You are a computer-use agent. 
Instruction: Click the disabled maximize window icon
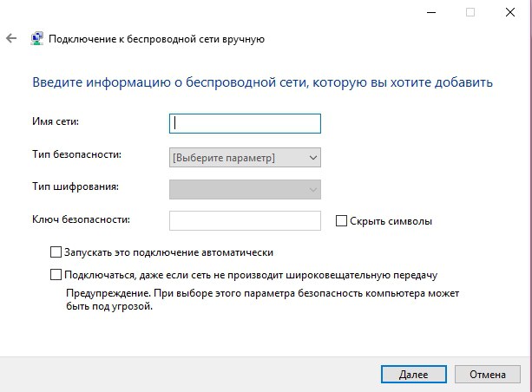point(470,12)
